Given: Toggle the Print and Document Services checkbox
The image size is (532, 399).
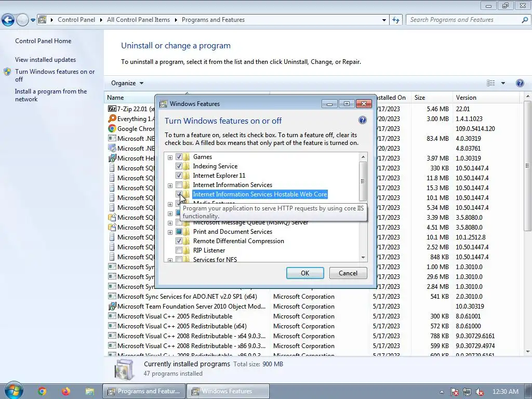Looking at the screenshot, I should pos(179,232).
